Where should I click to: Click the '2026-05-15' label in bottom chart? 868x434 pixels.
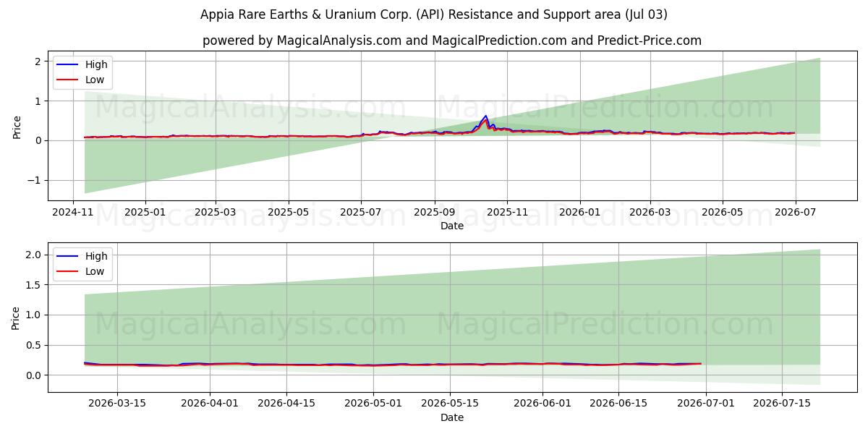coord(449,405)
